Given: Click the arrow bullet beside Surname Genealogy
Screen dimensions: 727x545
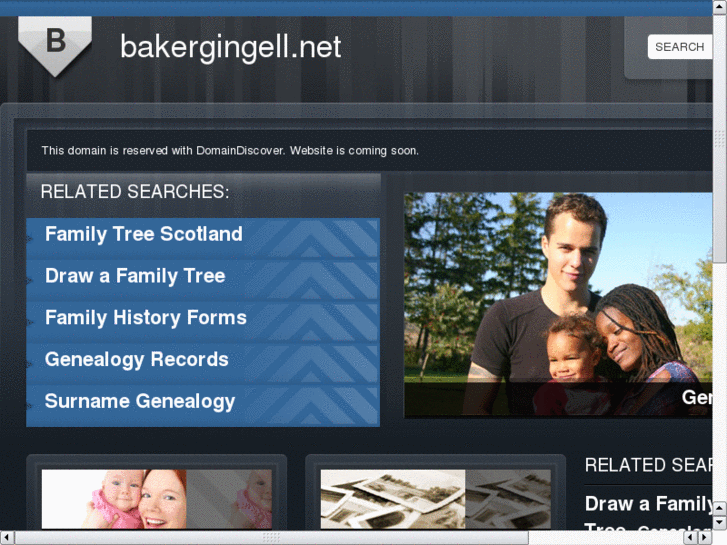Looking at the screenshot, I should pyautogui.click(x=30, y=405).
